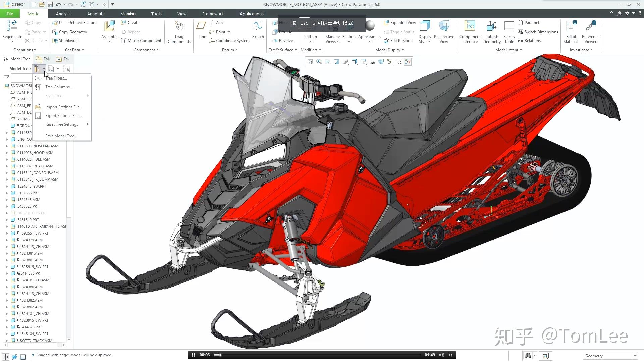Expand the 0114026_HOOD.ASM tree node
This screenshot has width=644, height=362.
tap(7, 153)
